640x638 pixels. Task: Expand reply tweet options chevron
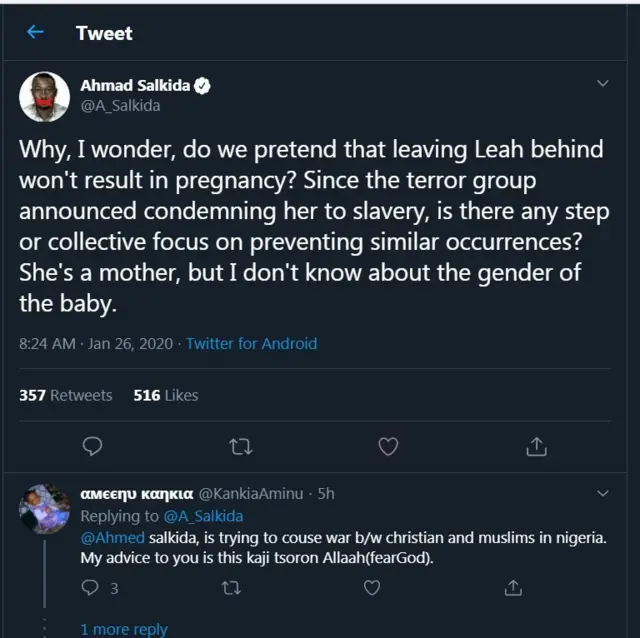[602, 493]
